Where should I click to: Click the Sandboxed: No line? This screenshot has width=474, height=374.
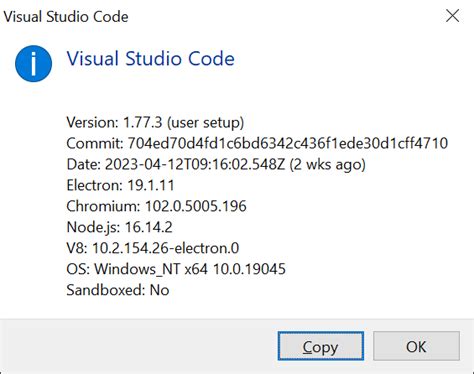coord(118,290)
